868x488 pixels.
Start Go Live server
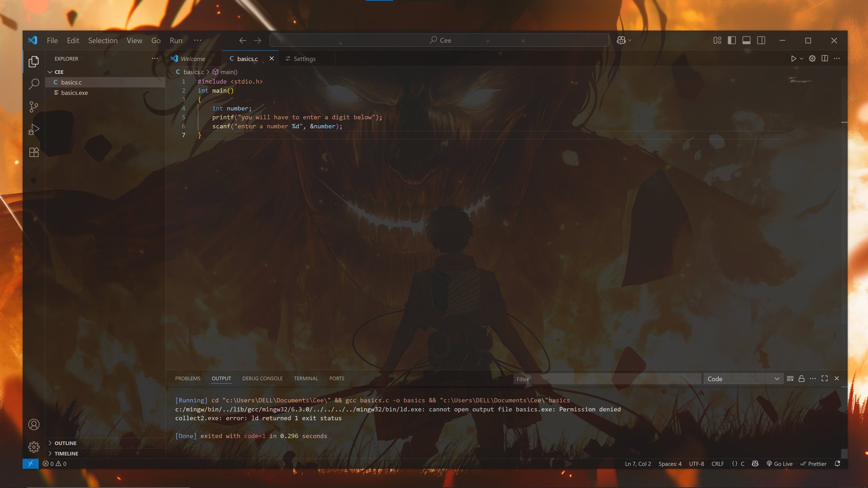779,464
